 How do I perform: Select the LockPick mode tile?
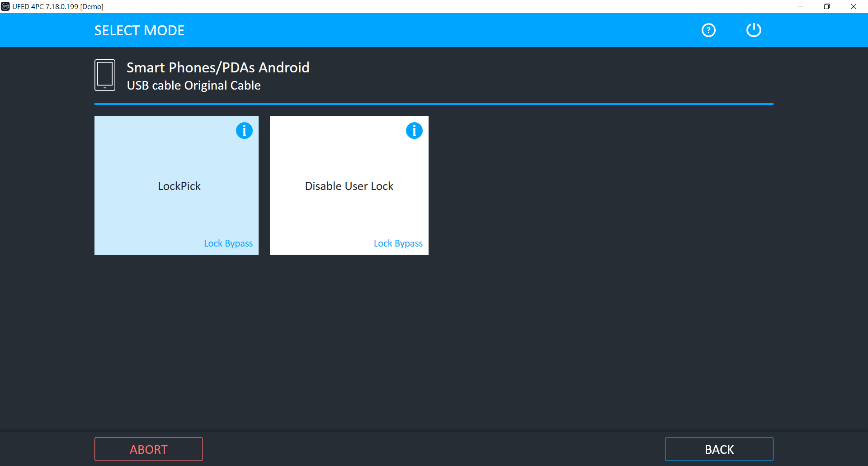point(176,185)
